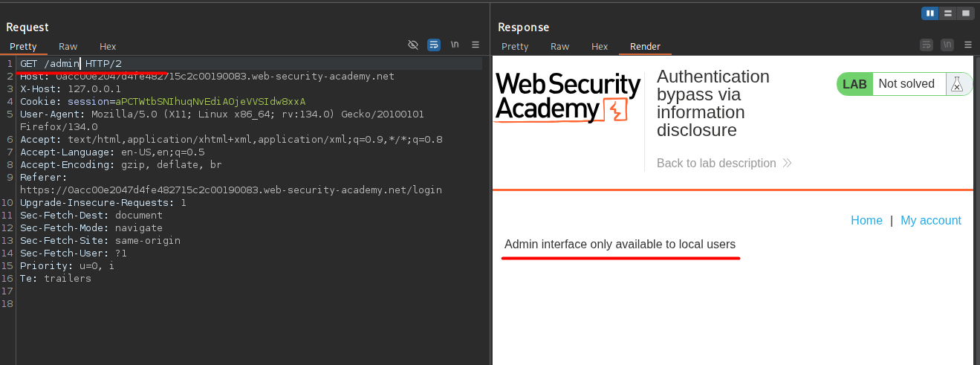The image size is (980, 365).
Task: Select top-bottom stacked layout icon
Action: (947, 13)
